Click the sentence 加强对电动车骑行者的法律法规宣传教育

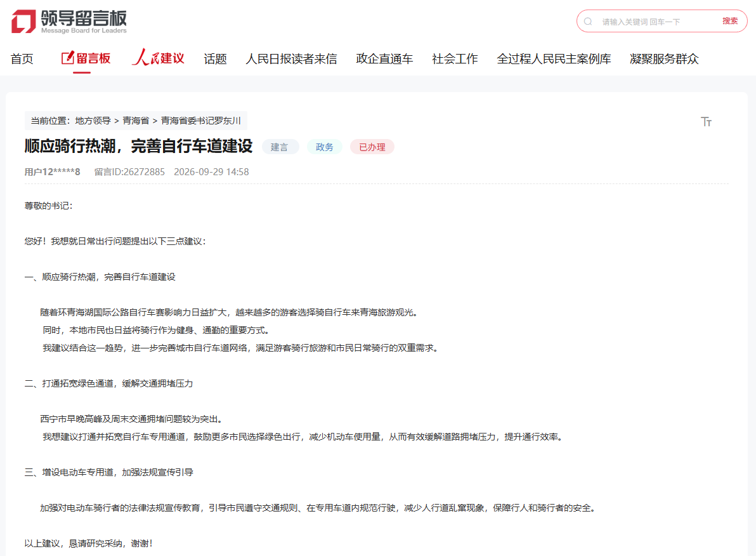318,508
